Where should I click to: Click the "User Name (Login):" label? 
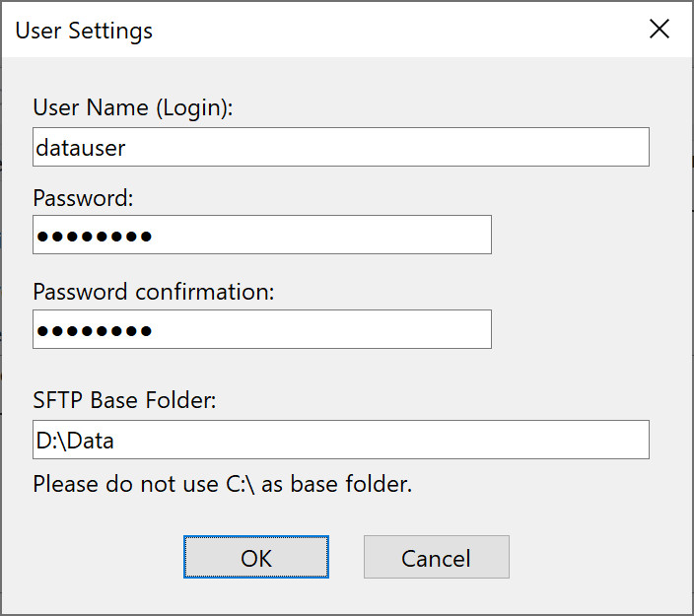tap(133, 108)
